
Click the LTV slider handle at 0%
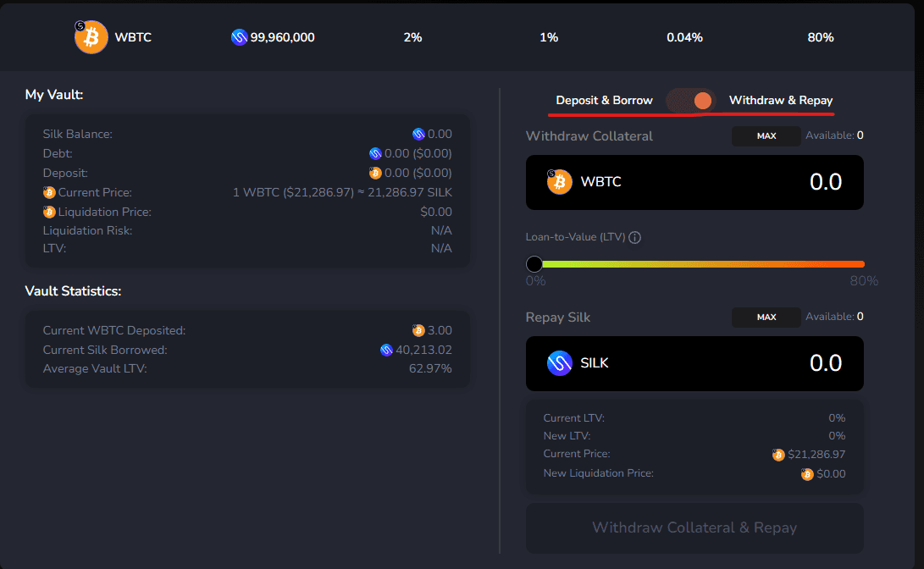[534, 264]
